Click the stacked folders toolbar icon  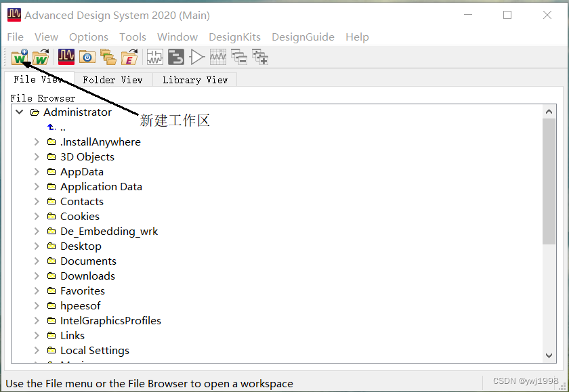click(x=108, y=57)
